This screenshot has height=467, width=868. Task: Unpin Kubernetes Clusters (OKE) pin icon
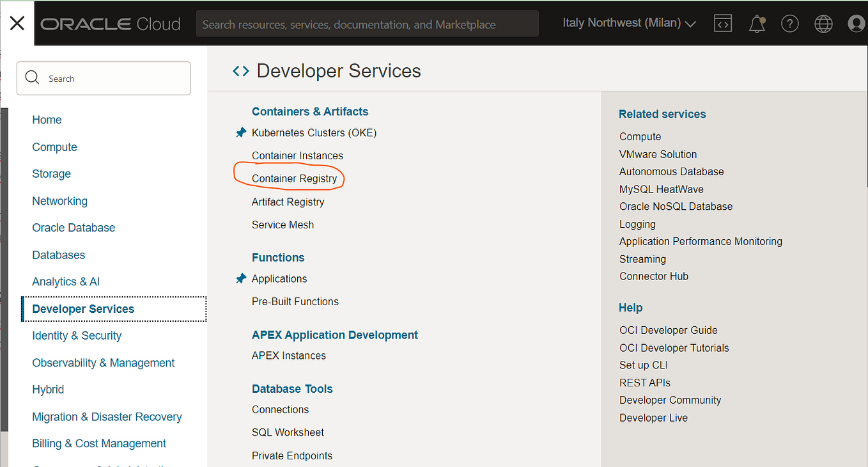241,133
